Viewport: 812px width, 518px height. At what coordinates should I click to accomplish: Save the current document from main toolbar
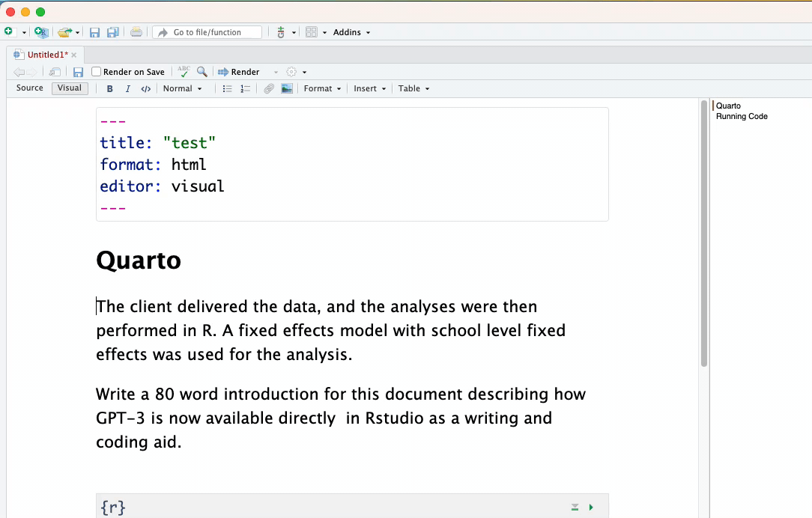[x=94, y=33]
